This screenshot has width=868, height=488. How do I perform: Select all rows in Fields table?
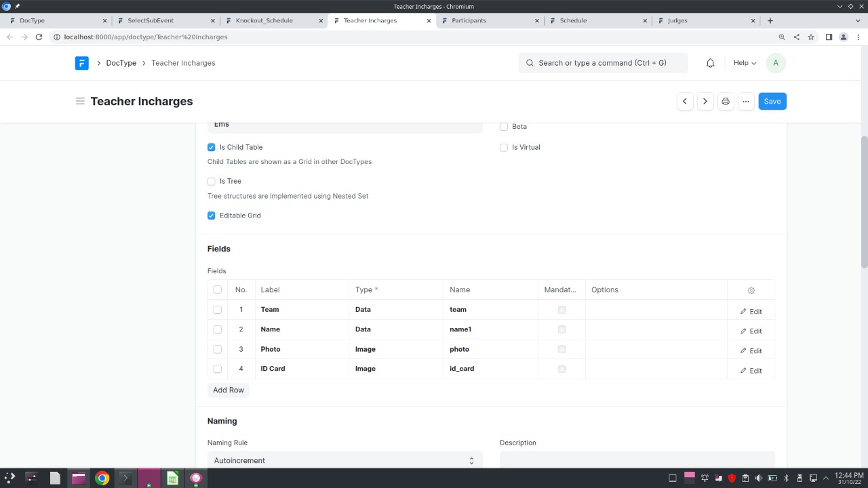pos(217,289)
